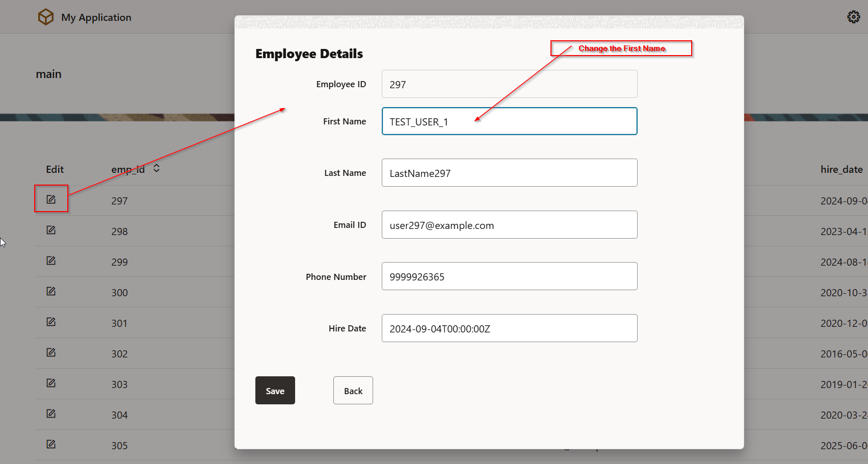Open edit pencil for row 299
This screenshot has height=464, width=868.
pos(51,261)
